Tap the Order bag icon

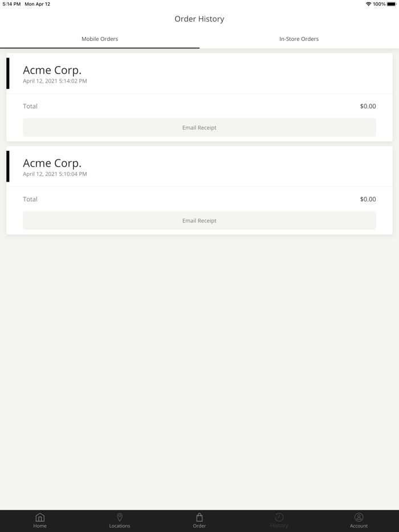(x=199, y=517)
